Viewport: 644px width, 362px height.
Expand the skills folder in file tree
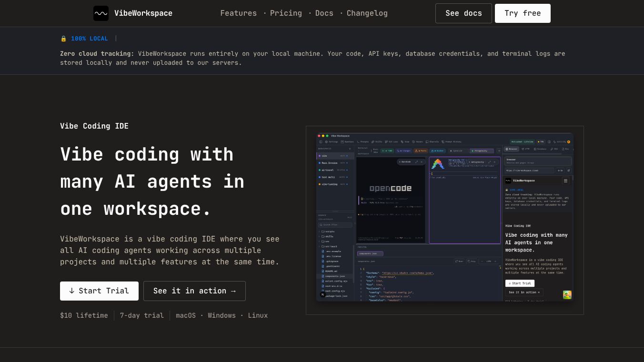tap(327, 236)
